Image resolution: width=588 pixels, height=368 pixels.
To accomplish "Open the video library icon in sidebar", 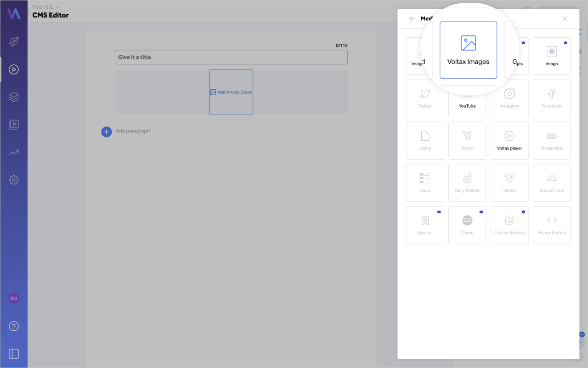I will click(x=14, y=125).
